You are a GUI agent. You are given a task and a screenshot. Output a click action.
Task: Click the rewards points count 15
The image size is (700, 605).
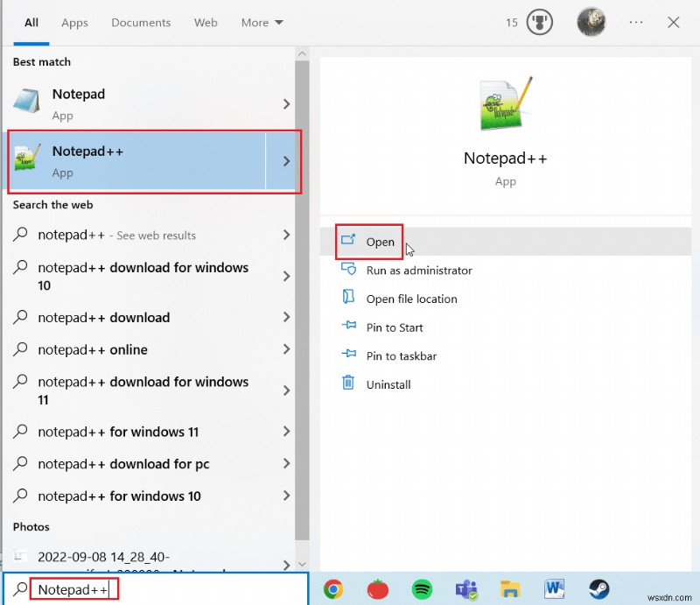512,23
